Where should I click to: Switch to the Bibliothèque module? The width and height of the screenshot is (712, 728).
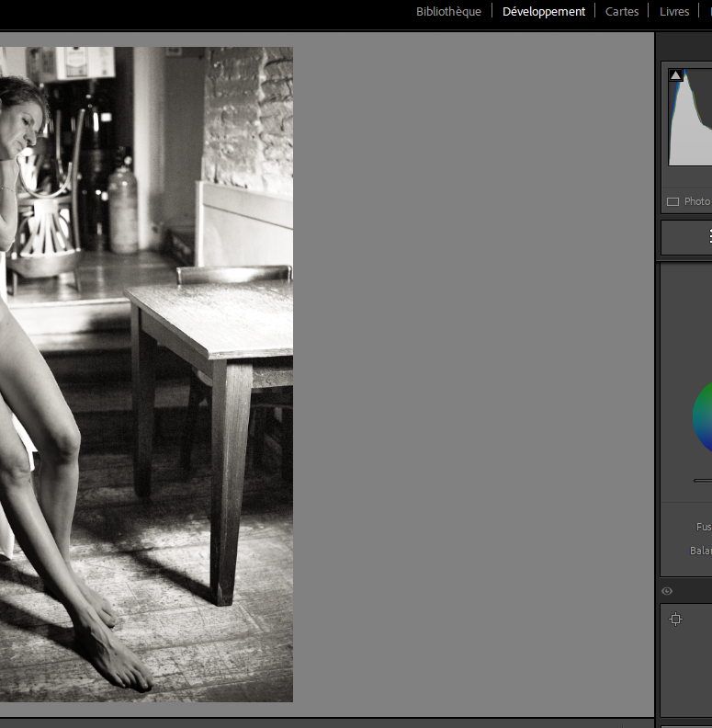click(x=448, y=12)
